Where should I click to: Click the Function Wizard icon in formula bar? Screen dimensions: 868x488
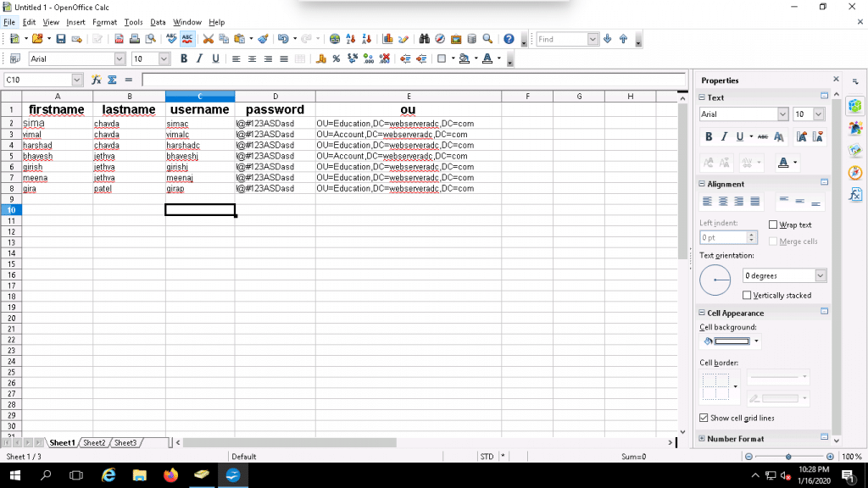97,80
